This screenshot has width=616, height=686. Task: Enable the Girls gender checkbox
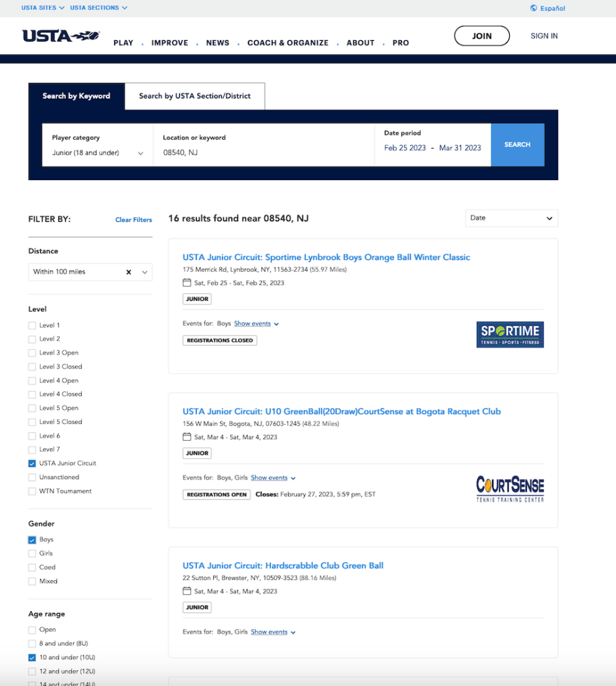tap(32, 553)
